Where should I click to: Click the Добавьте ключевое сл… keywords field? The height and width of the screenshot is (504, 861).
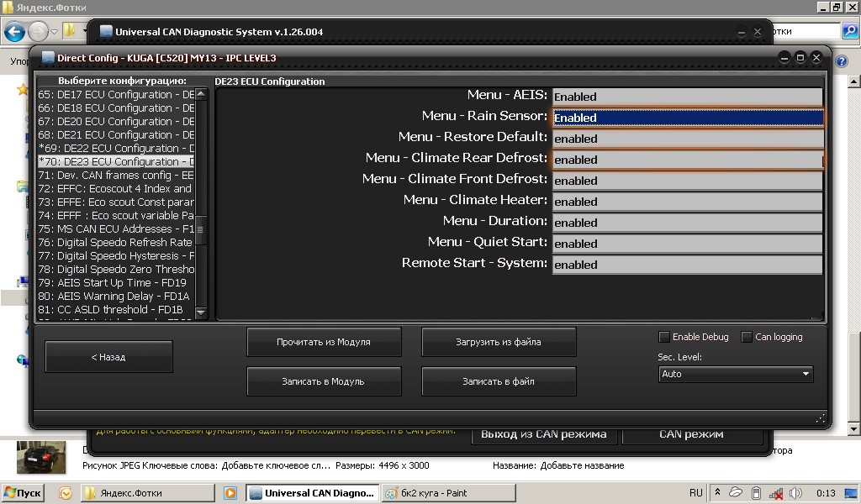pyautogui.click(x=276, y=465)
